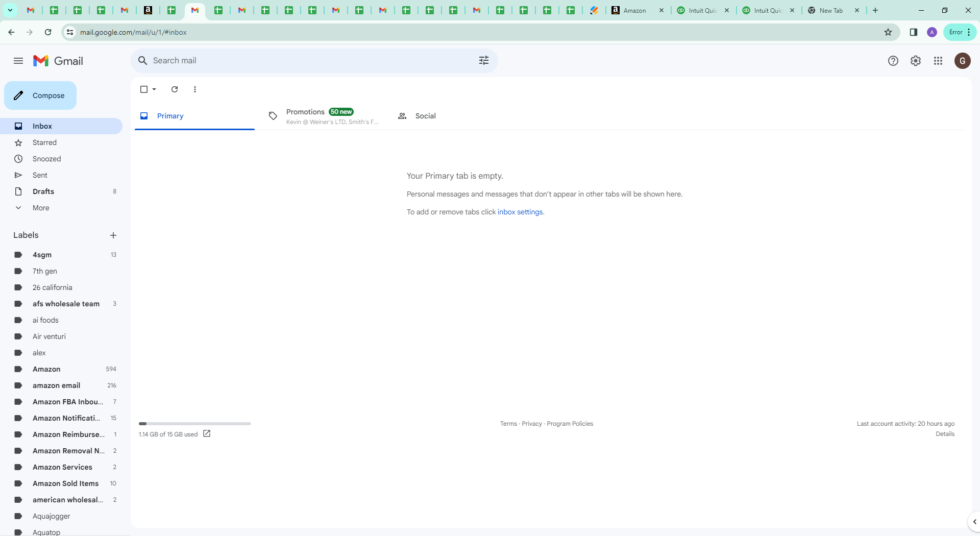Open the american wholesale label

[61, 500]
